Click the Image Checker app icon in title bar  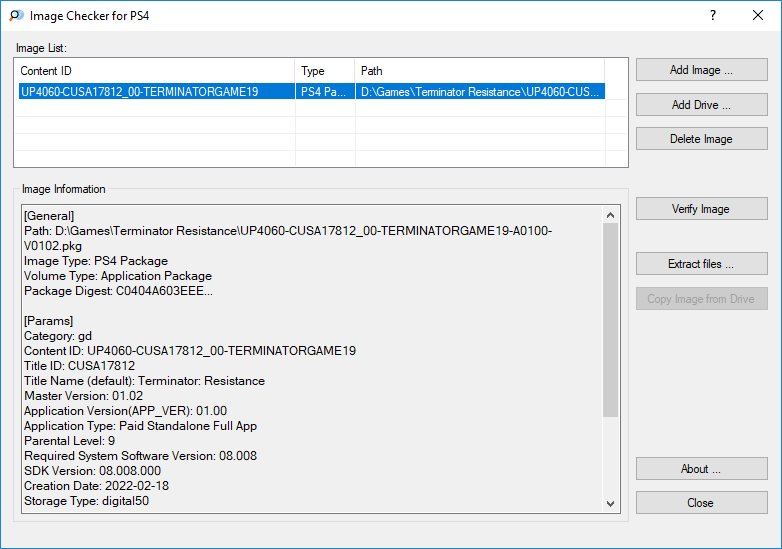(x=16, y=15)
